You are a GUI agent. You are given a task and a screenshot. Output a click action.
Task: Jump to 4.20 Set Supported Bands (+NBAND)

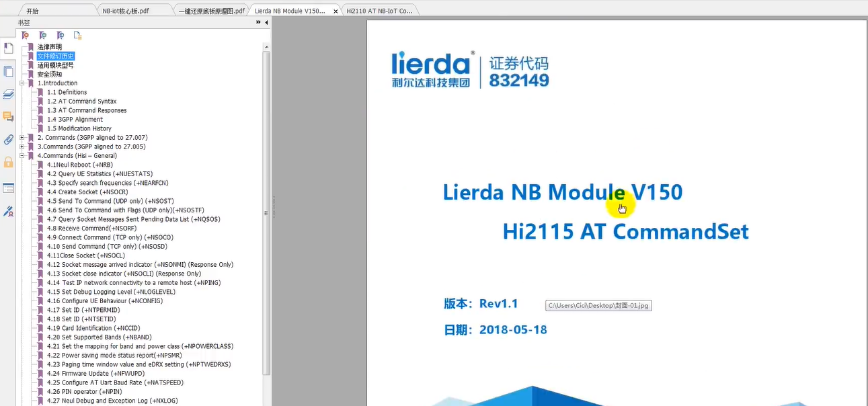(x=100, y=337)
